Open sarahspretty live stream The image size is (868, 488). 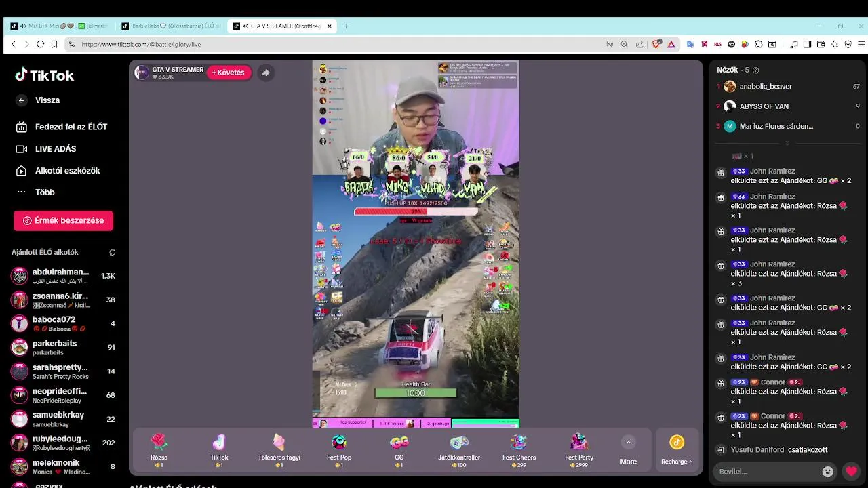coord(63,371)
